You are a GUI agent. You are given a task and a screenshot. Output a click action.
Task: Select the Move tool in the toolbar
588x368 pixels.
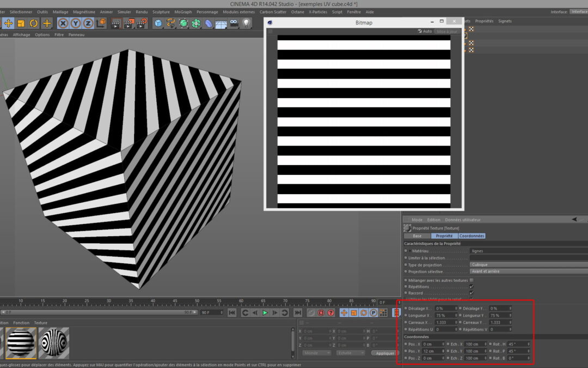(x=9, y=23)
